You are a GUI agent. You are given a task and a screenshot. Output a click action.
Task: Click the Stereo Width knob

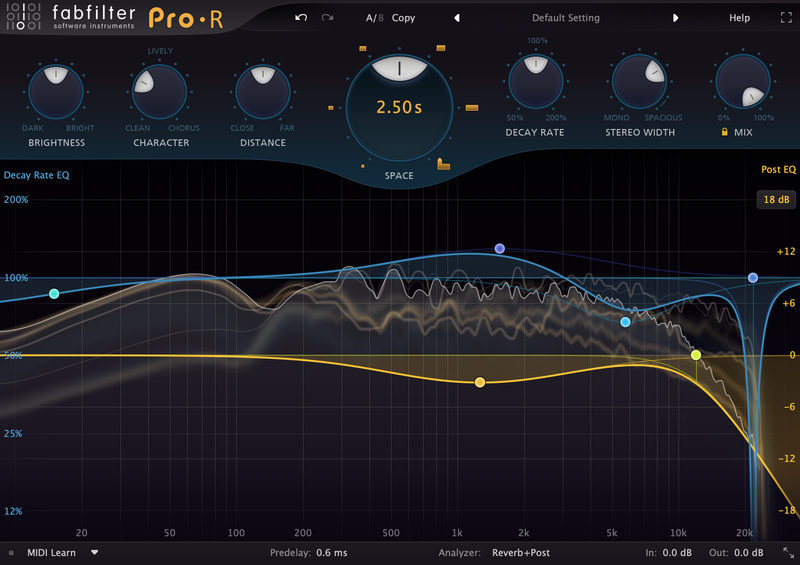[x=639, y=82]
